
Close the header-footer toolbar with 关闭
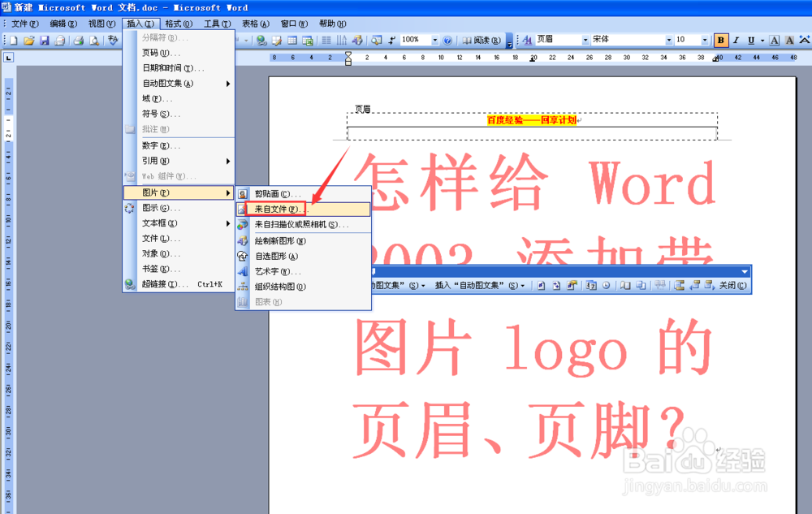coord(733,285)
